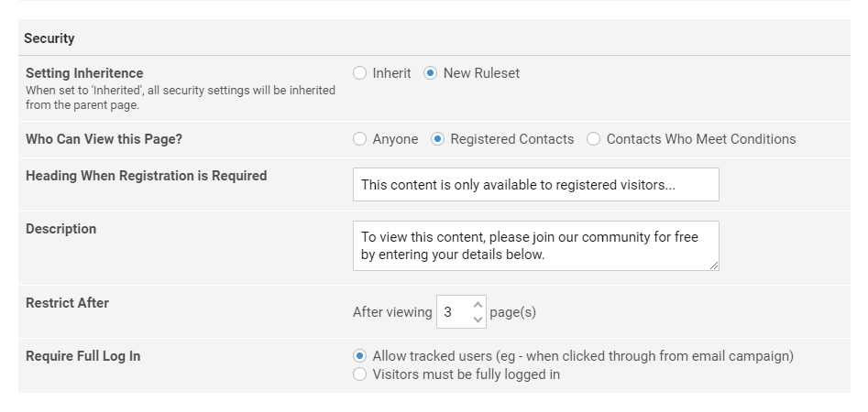Choose Contacts Who Meet Conditions
Viewport: 868px width, 412px height.
pyautogui.click(x=594, y=139)
